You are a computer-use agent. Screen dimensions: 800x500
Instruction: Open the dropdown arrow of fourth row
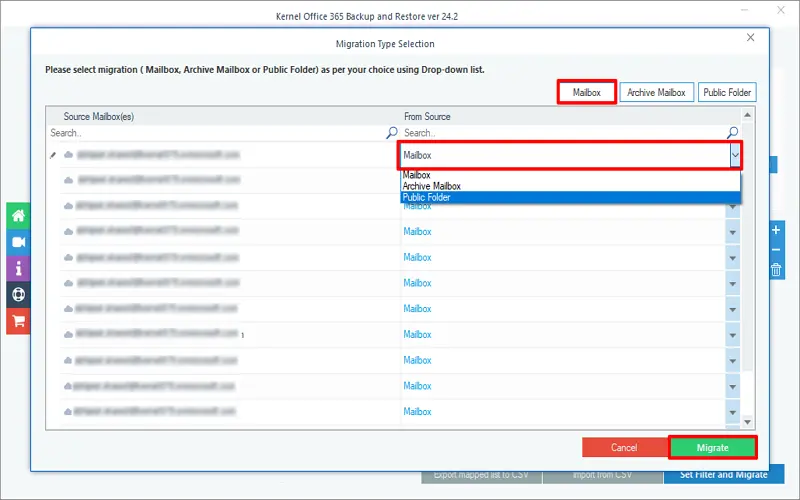point(733,232)
